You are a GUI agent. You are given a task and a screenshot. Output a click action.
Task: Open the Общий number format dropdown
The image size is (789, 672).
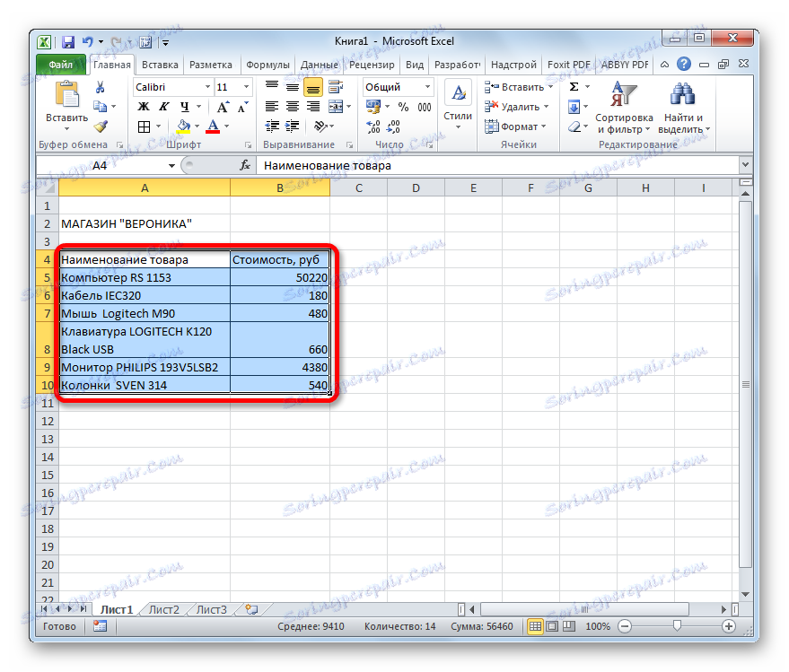click(x=427, y=87)
